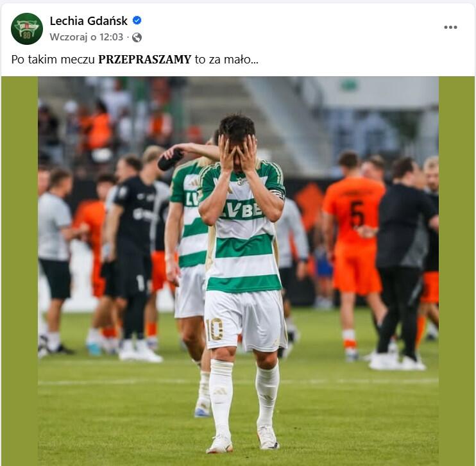Click the number 10 on the white shorts
This screenshot has height=466, width=476.
coord(214,329)
